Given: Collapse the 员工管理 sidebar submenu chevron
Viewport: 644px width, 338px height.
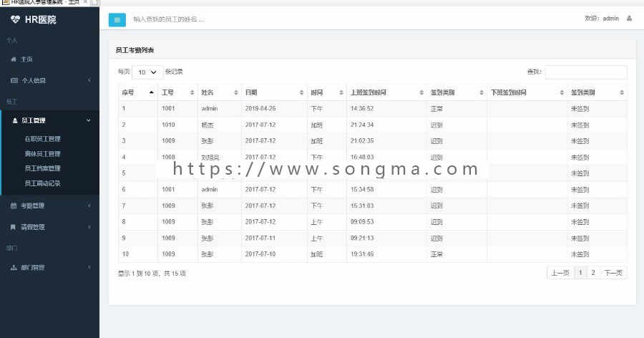Looking at the screenshot, I should point(88,120).
